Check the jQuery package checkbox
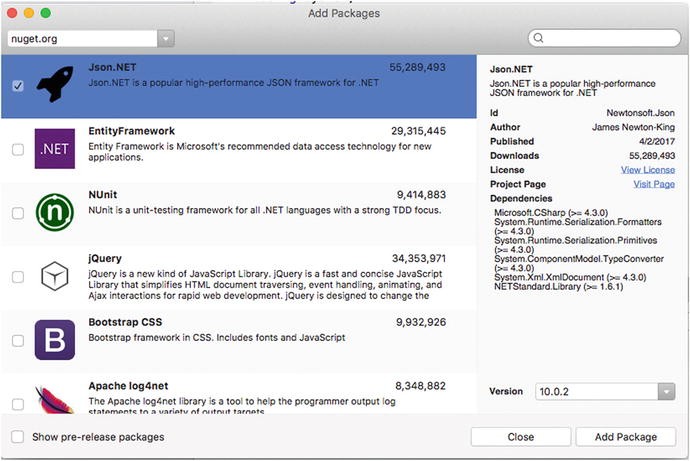The image size is (690, 461). pos(18,277)
